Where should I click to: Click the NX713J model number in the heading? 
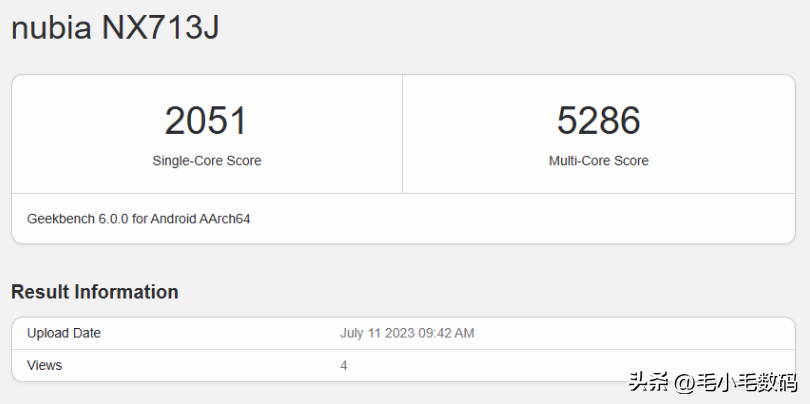[161, 27]
